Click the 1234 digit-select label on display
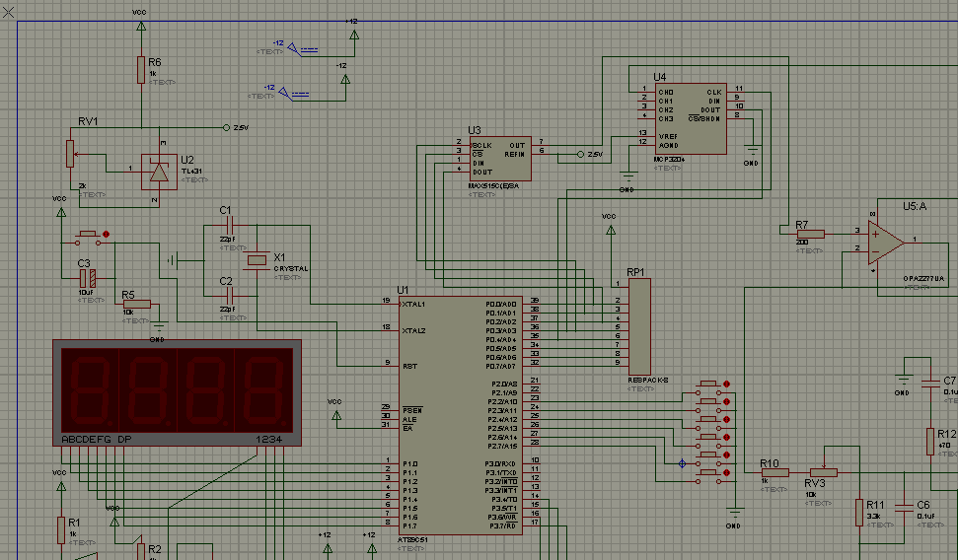The height and width of the screenshot is (560, 958). coord(268,439)
